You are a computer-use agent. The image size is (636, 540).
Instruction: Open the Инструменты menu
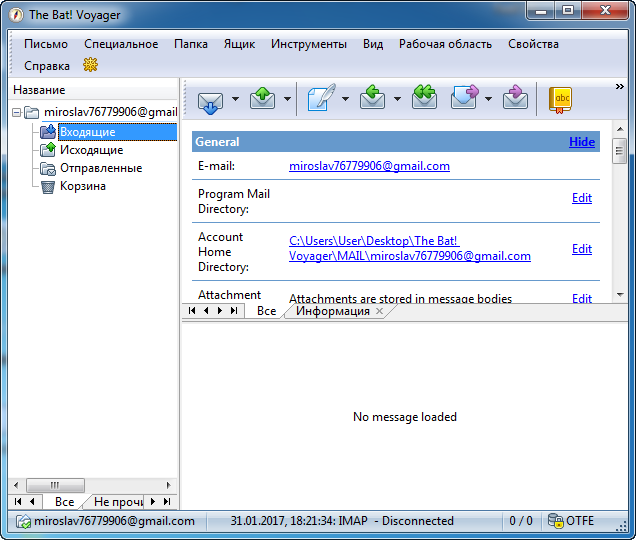click(309, 44)
